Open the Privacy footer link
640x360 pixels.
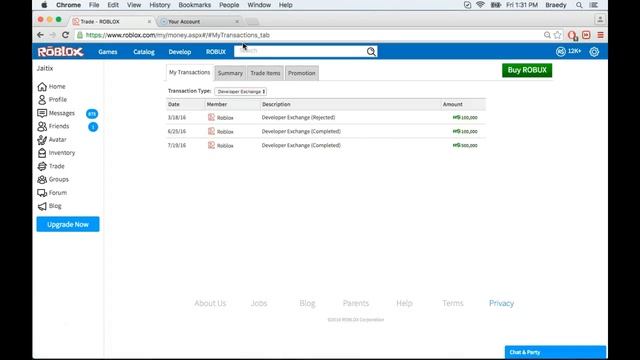pyautogui.click(x=501, y=303)
